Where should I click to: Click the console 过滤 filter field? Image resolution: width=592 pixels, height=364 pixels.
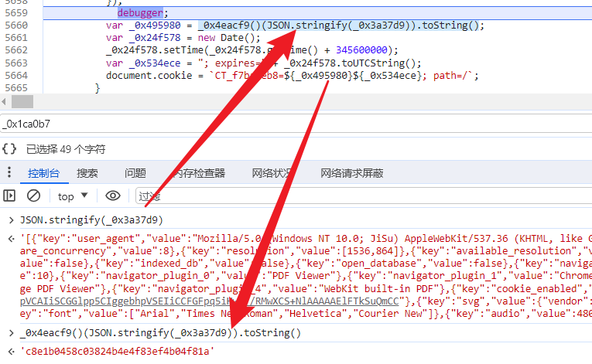(364, 196)
